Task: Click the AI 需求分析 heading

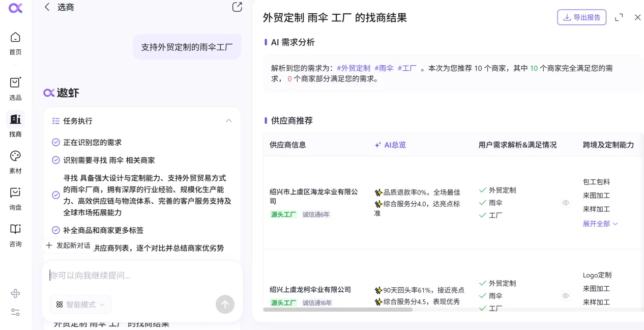Action: [x=292, y=42]
